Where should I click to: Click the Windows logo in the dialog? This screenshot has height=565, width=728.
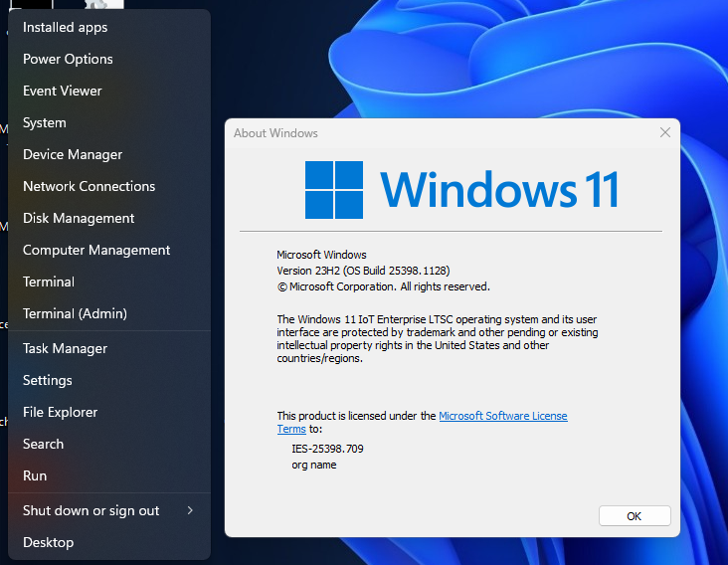(334, 189)
